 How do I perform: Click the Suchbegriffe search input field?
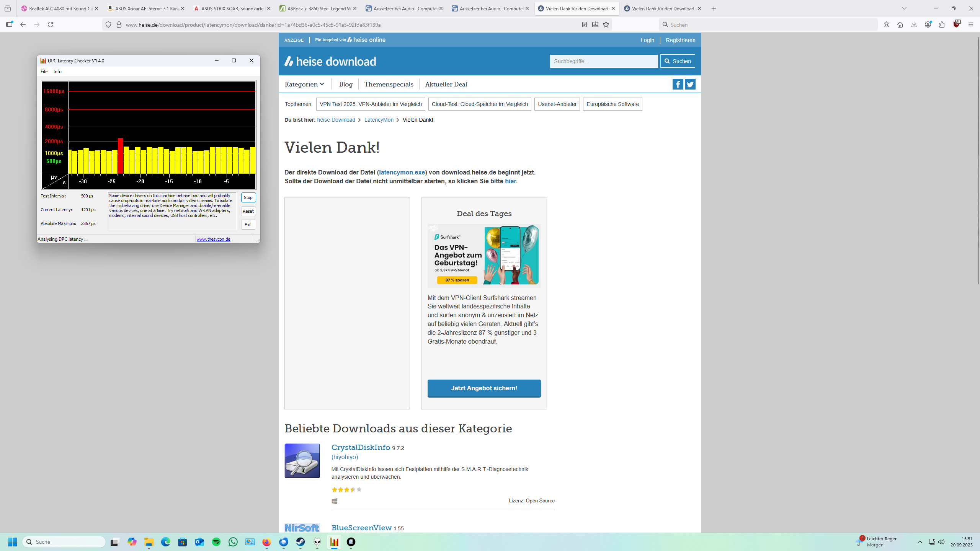click(x=604, y=61)
